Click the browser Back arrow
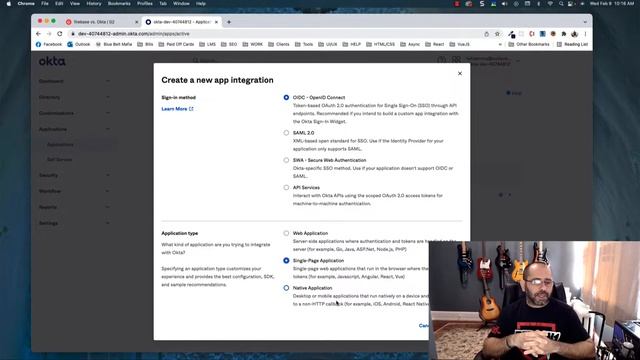 coord(38,34)
